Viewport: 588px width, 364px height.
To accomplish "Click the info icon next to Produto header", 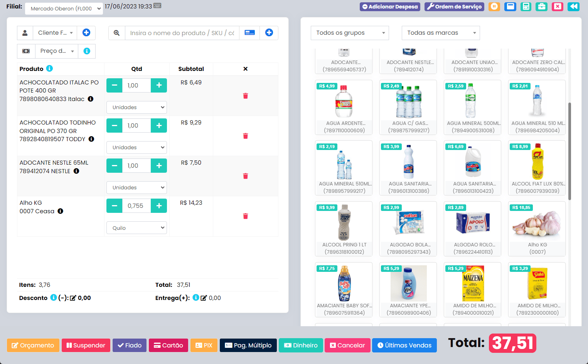I will (49, 68).
